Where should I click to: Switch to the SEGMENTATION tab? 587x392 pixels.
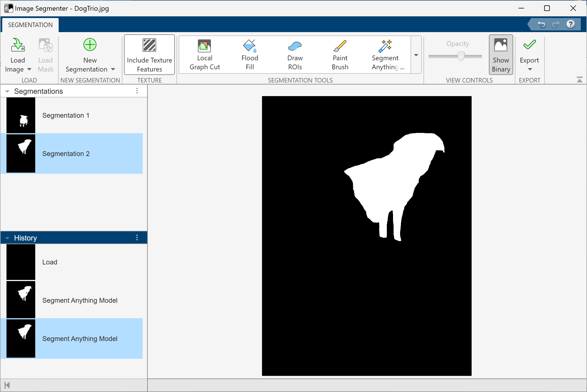(x=30, y=25)
